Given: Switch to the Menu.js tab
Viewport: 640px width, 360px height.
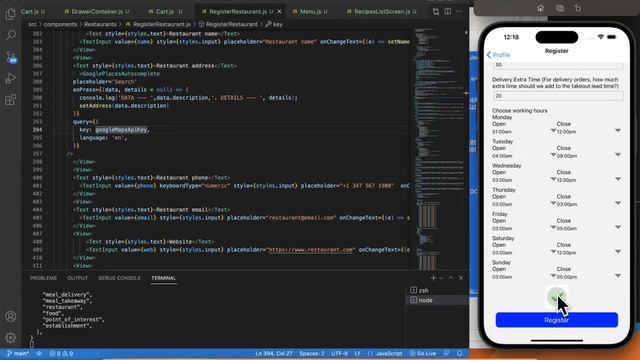Looking at the screenshot, I should point(310,11).
